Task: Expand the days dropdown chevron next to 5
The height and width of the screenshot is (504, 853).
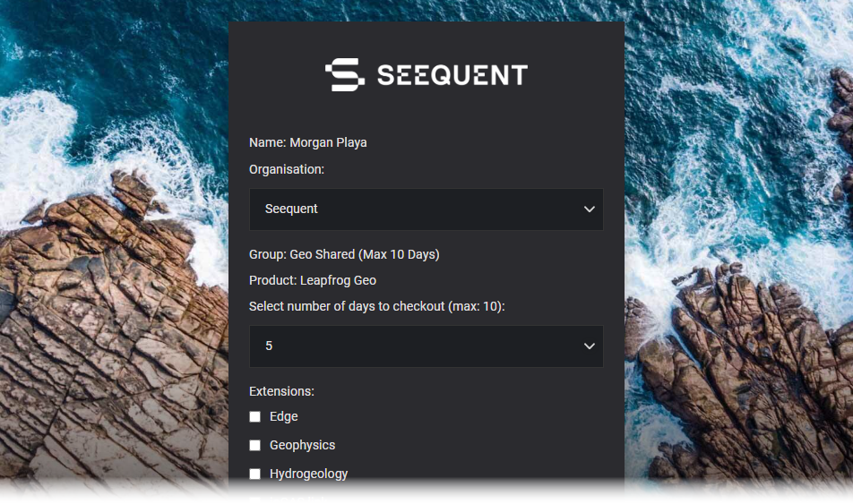Action: tap(590, 346)
